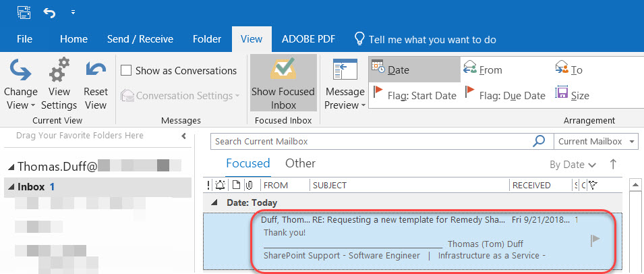Collapse the Thomas.Duff account tree

coord(11,167)
